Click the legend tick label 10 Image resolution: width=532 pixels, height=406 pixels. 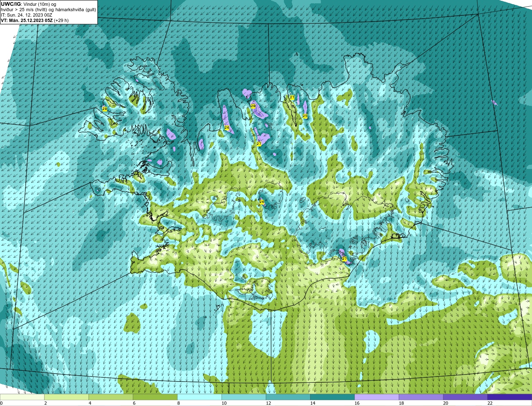pos(224,403)
